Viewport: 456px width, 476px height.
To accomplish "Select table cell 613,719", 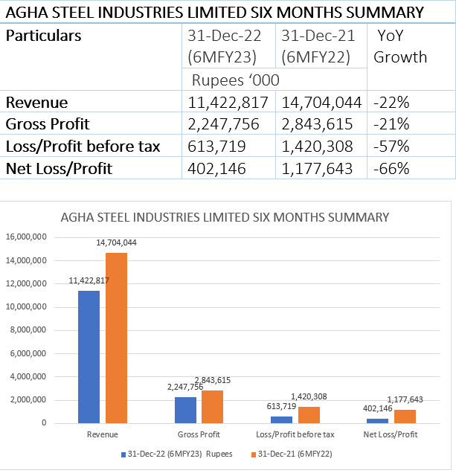I will click(216, 147).
